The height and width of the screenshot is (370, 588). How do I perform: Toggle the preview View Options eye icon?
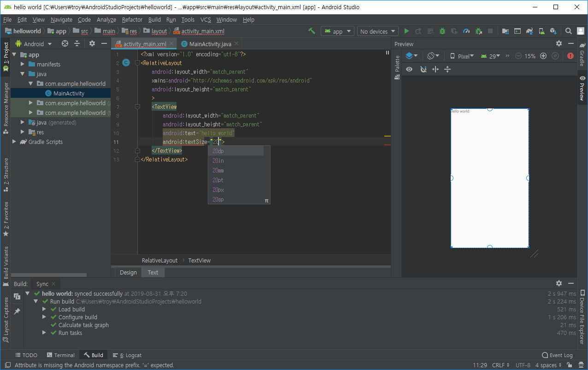[x=409, y=69]
